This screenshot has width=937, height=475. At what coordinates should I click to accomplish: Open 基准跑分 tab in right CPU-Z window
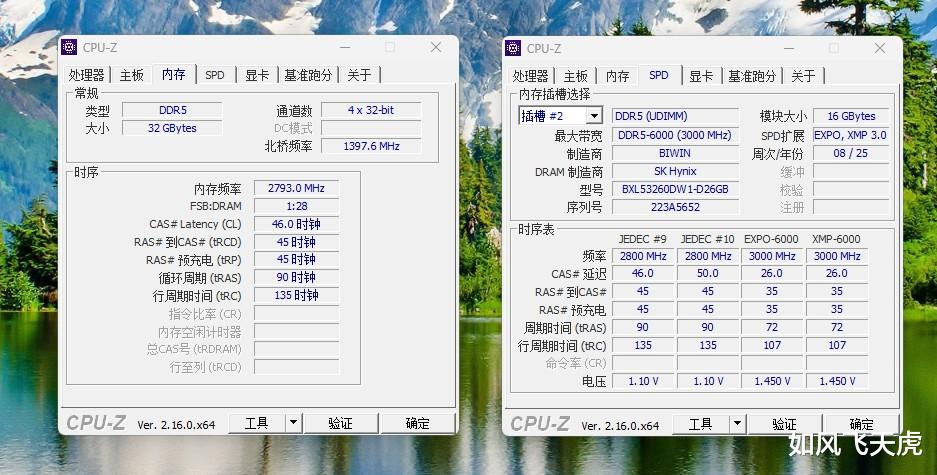click(x=752, y=76)
